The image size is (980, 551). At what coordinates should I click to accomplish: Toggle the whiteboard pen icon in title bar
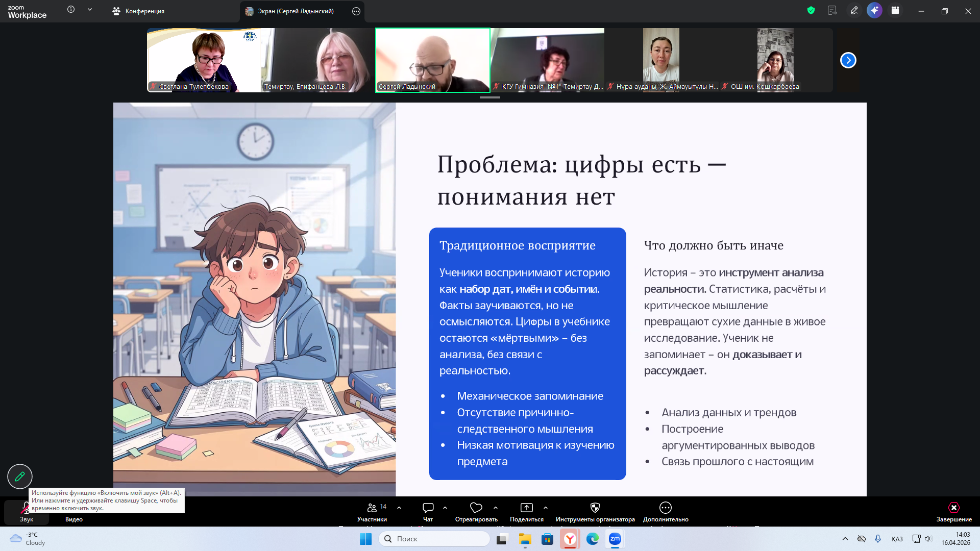854,11
